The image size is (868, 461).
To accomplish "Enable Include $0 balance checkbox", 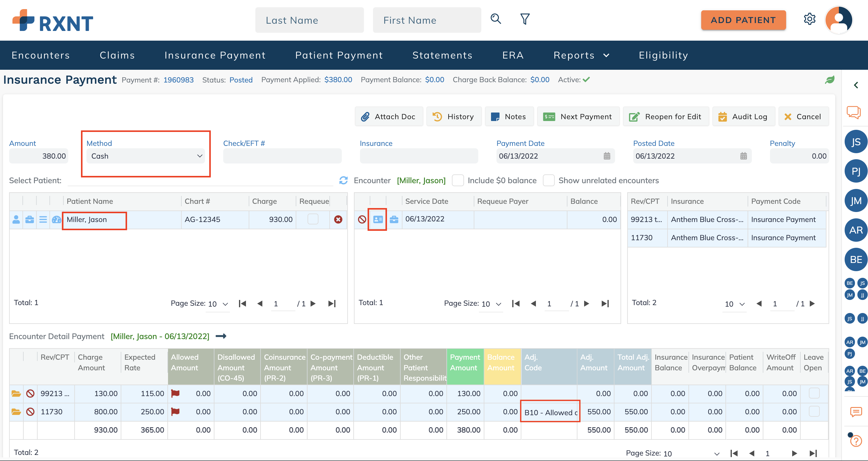I will pyautogui.click(x=458, y=180).
